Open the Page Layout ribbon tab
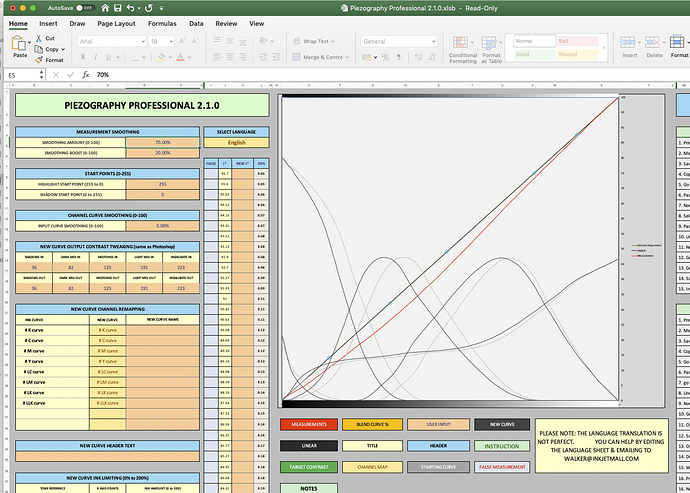Screen dimensions: 690x493 116,24
